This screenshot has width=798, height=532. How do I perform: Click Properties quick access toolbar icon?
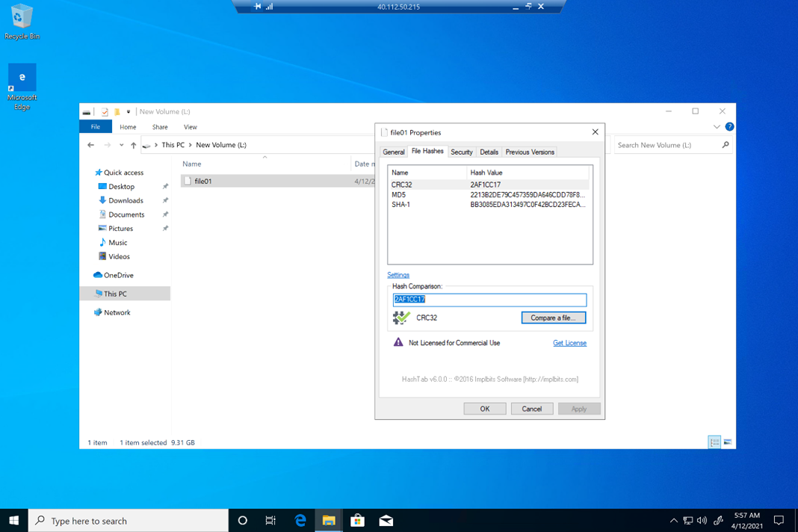pyautogui.click(x=105, y=111)
